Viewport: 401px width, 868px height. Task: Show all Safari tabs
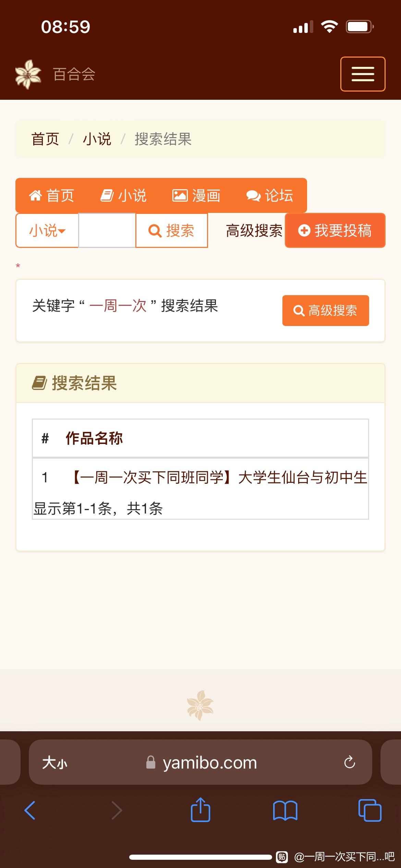pos(370,810)
